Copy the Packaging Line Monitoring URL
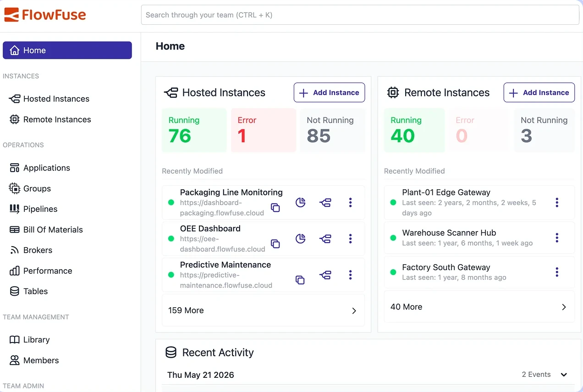Screen dimensions: 583x392 tap(275, 207)
